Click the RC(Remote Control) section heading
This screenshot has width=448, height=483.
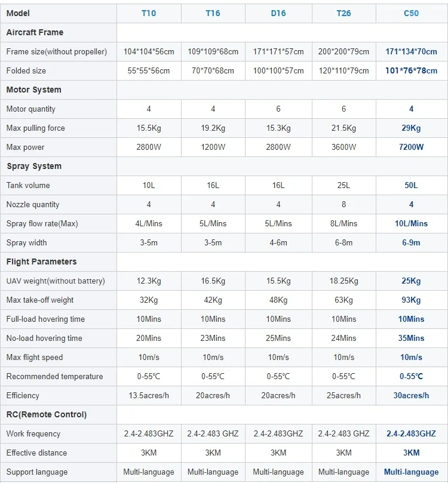[x=46, y=414]
